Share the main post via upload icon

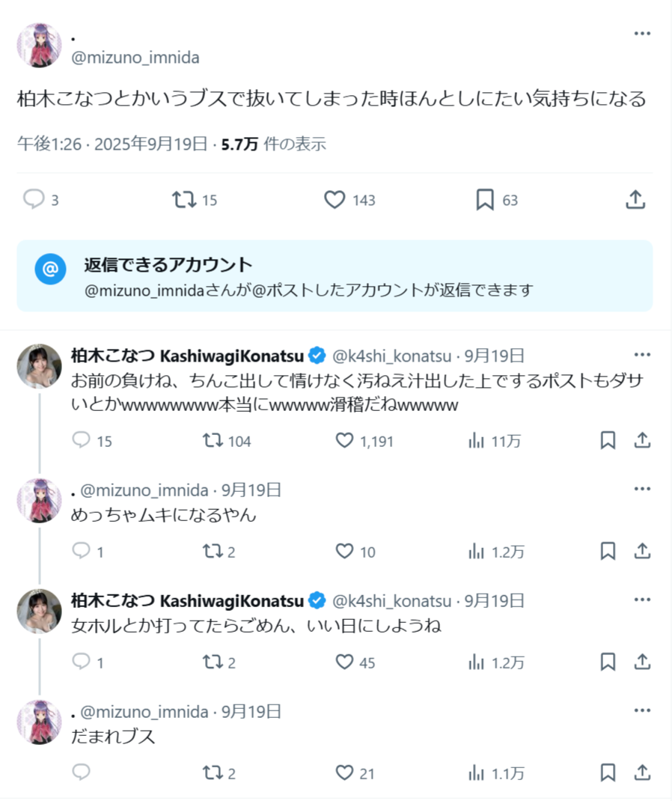tap(635, 199)
